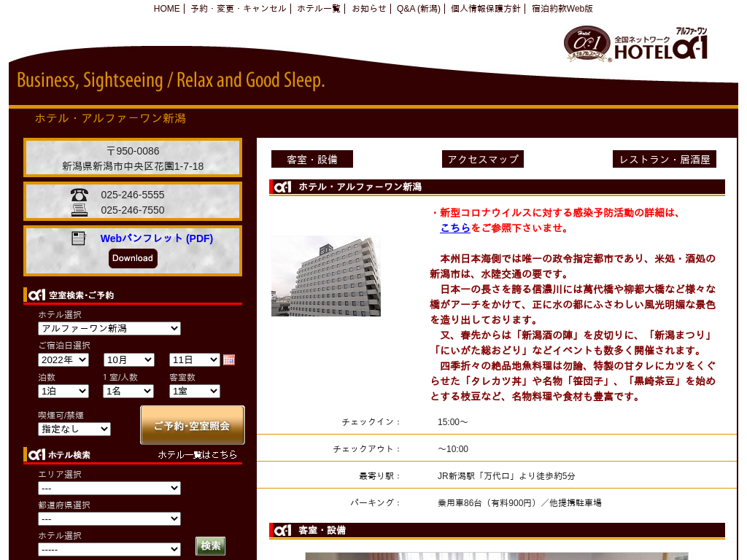Click the pamphlet document icon
Image resolution: width=747 pixels, height=560 pixels.
click(79, 238)
